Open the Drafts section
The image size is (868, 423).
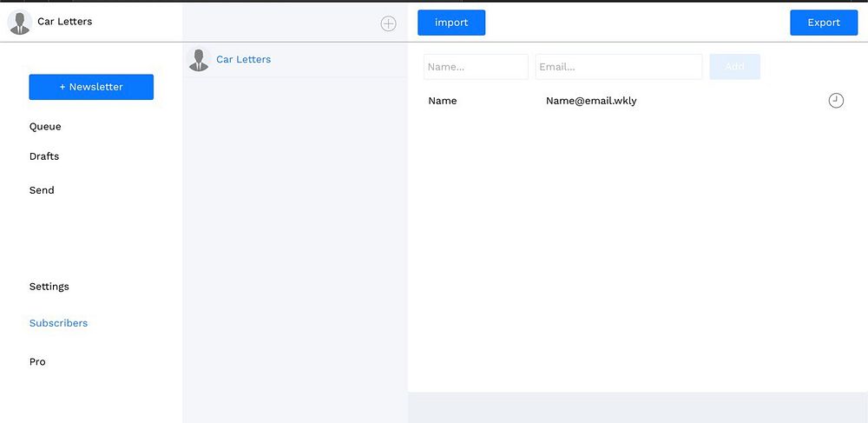click(44, 156)
